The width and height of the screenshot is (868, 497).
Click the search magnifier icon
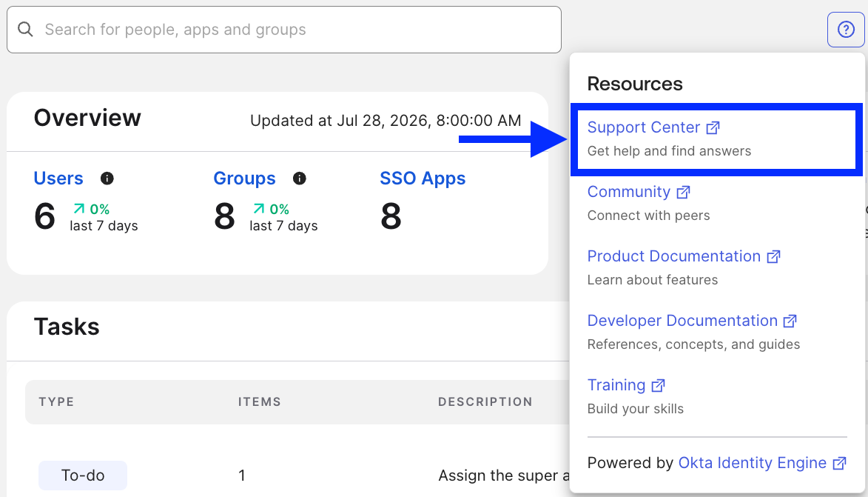[x=25, y=30]
